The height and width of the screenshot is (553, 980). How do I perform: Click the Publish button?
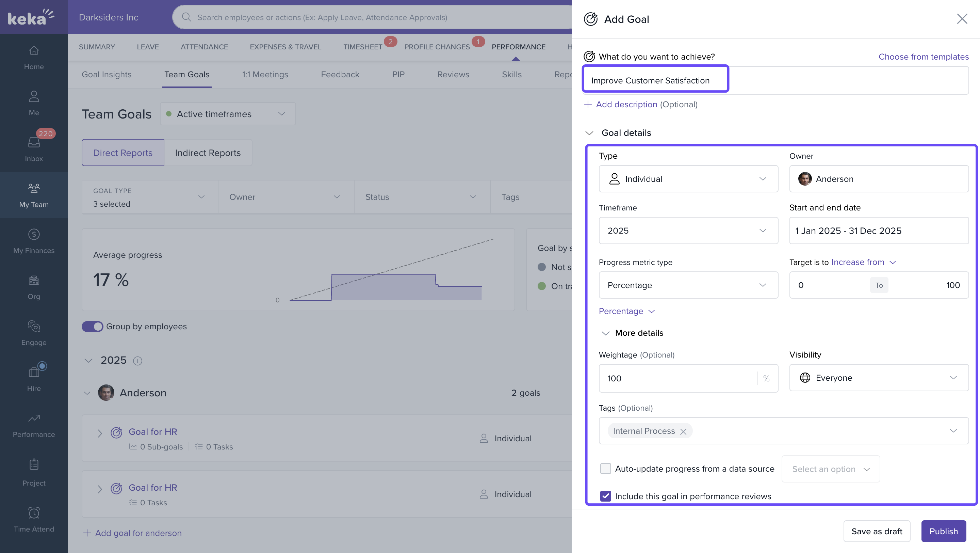[943, 531]
